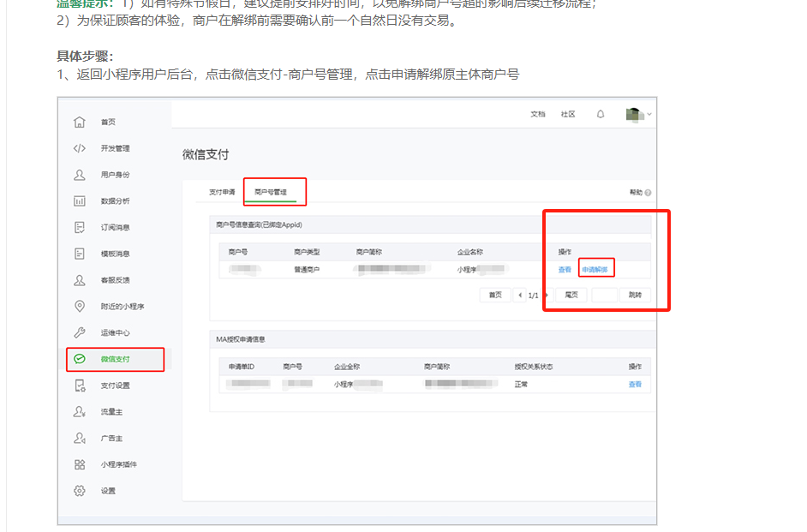Open the account avatar dropdown menu
Screen dimensions: 807x532
tap(638, 114)
